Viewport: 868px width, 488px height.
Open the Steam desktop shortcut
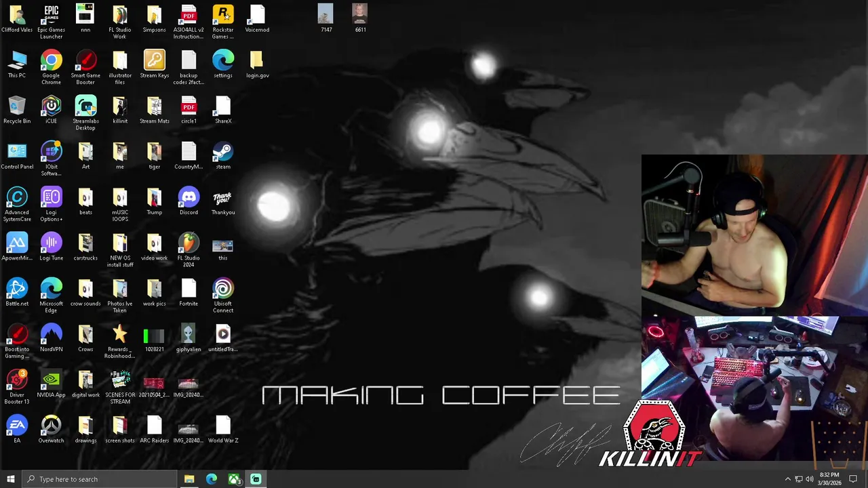click(223, 155)
